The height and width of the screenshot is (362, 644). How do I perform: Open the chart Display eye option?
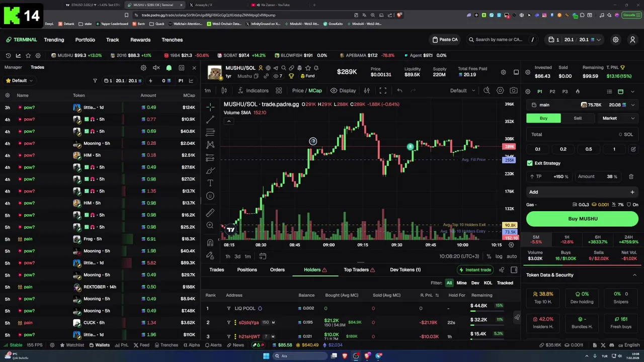[x=343, y=90]
